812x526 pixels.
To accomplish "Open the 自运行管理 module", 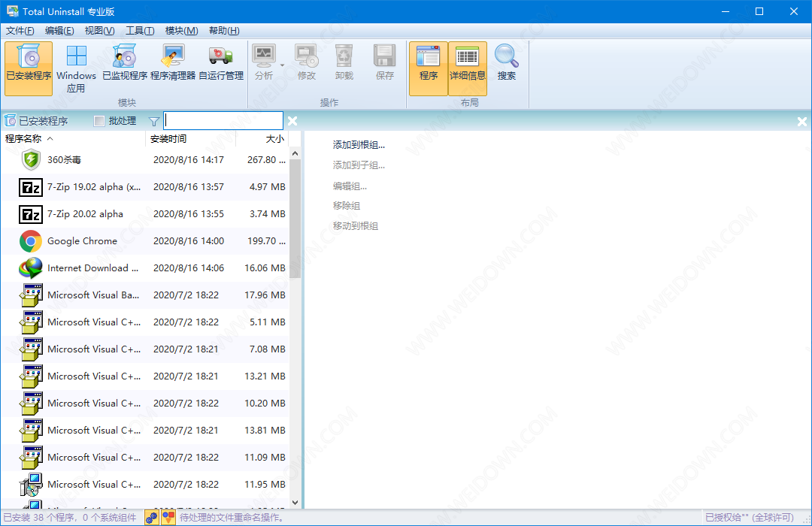I will click(x=221, y=63).
